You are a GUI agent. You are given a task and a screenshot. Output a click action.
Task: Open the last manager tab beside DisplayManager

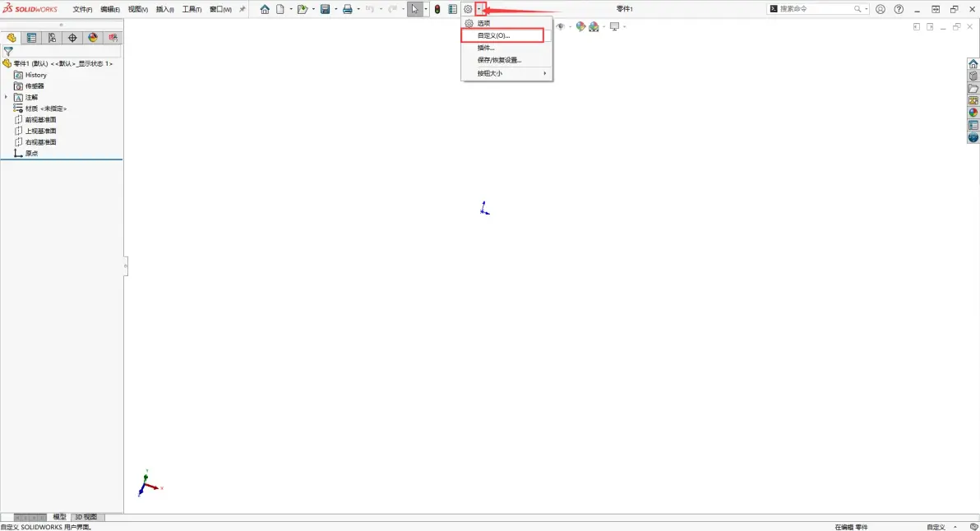(113, 38)
